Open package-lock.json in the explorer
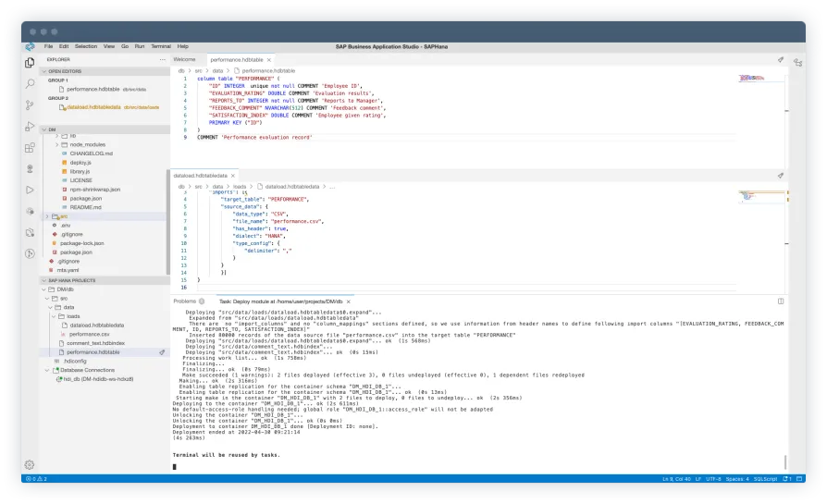Screen dimensions: 827x504 coord(81,243)
